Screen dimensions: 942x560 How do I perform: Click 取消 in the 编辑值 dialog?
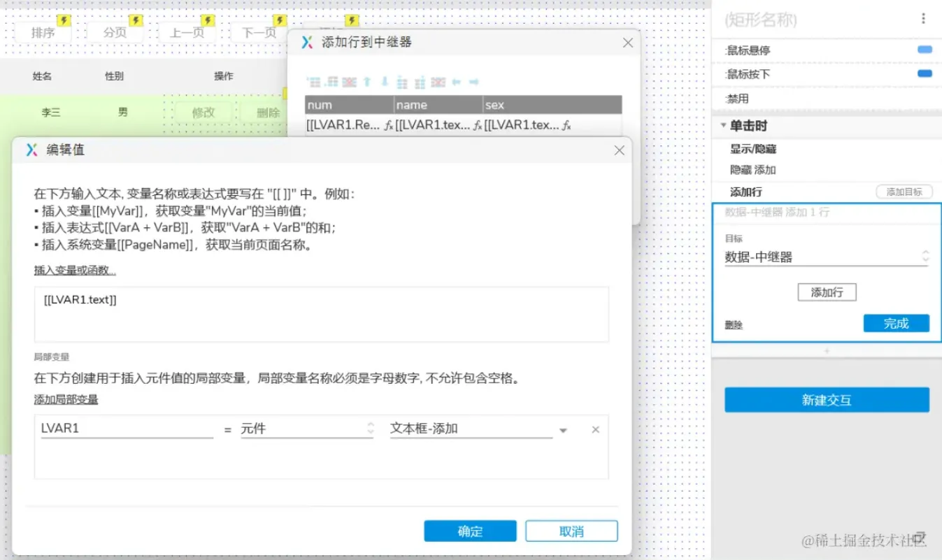click(x=571, y=531)
